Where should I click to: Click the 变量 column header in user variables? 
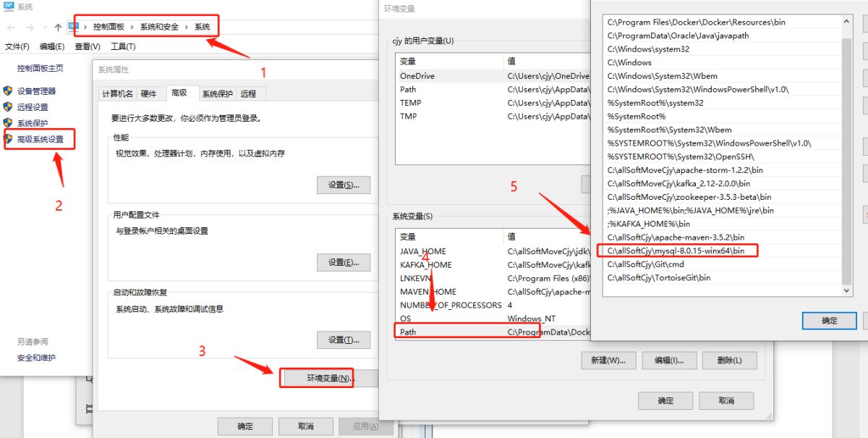click(448, 62)
